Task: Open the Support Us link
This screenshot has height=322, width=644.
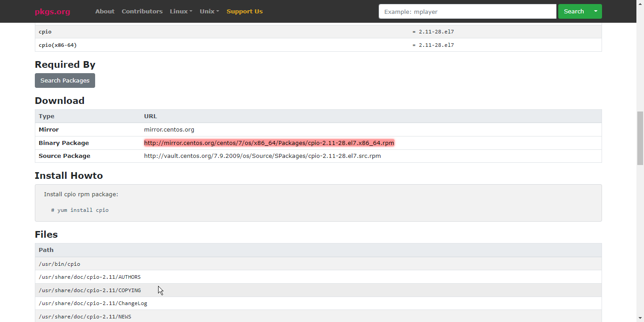Action: 244,12
